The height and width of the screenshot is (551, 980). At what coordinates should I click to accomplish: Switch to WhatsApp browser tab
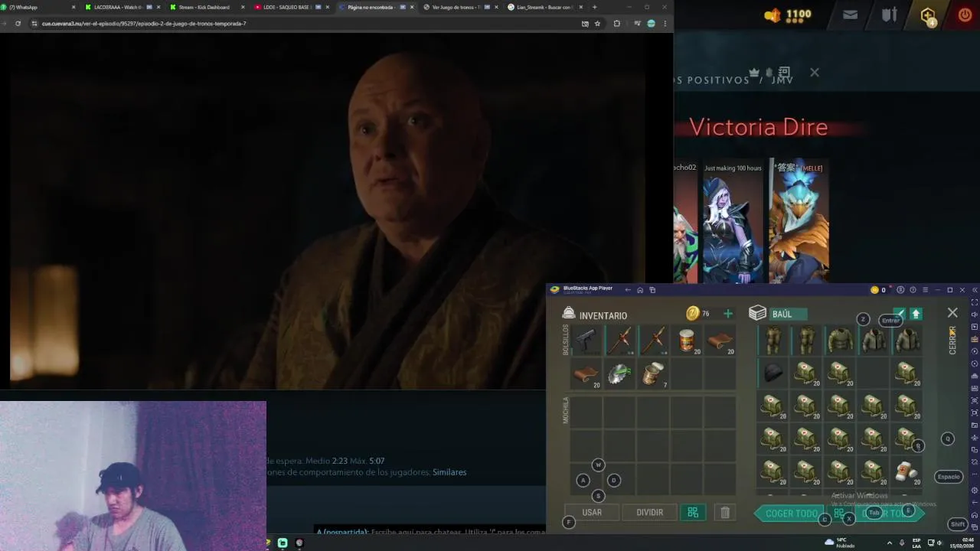pos(38,7)
